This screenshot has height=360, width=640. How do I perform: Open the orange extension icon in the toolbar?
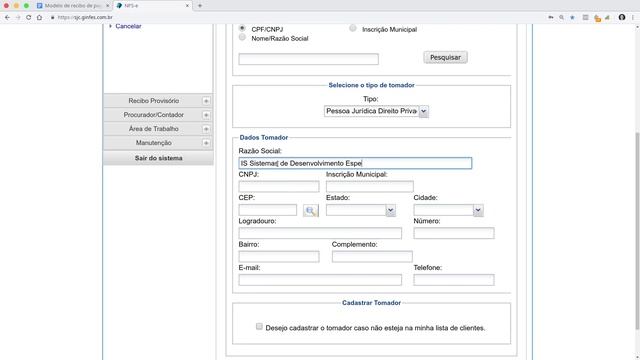(x=598, y=18)
